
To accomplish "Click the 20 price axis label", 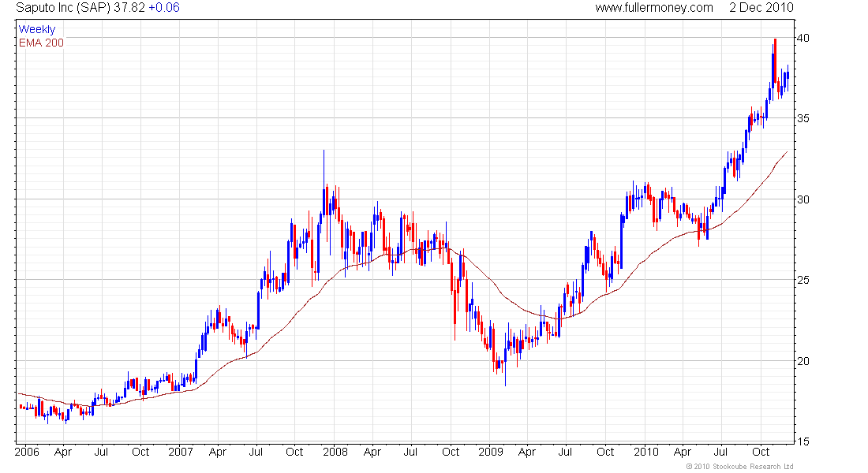I will [x=802, y=361].
